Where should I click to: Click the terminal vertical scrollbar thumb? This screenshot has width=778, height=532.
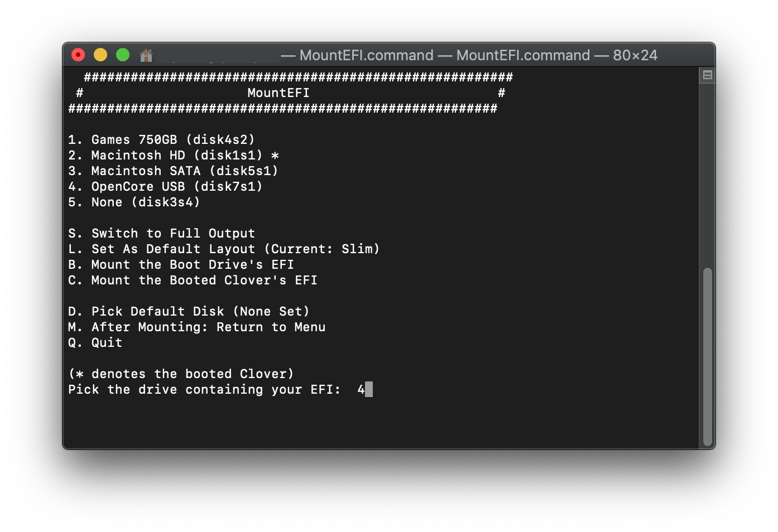(x=708, y=357)
